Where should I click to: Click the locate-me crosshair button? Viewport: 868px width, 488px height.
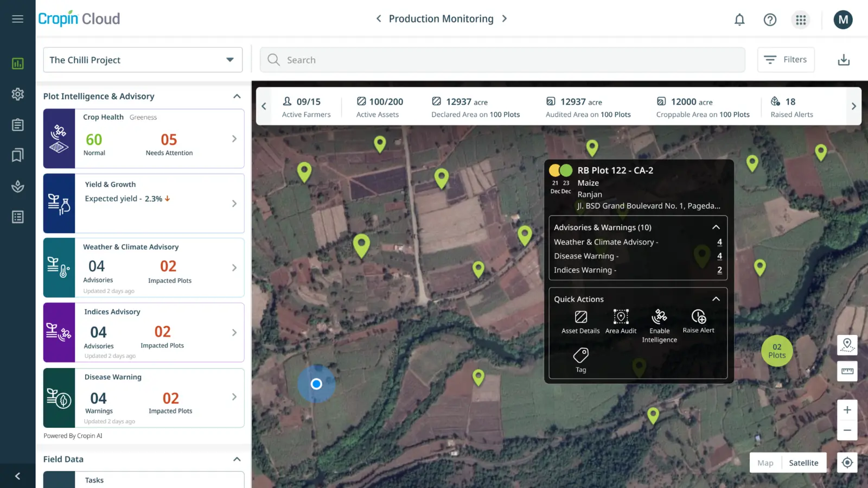coord(847,462)
